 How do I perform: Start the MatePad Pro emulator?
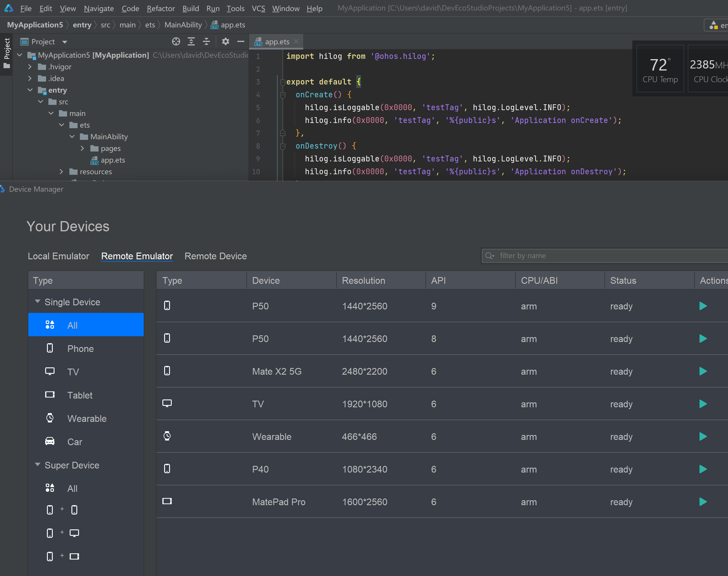click(x=703, y=502)
